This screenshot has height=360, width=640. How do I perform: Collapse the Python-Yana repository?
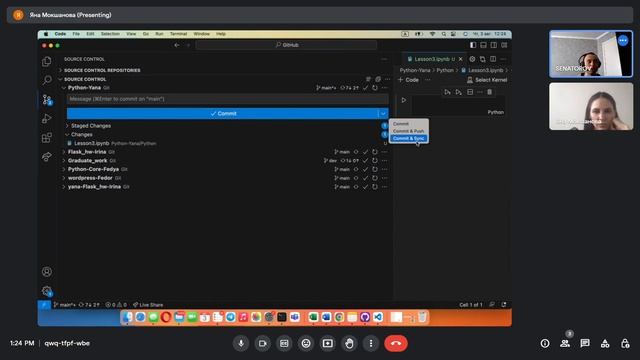click(64, 88)
